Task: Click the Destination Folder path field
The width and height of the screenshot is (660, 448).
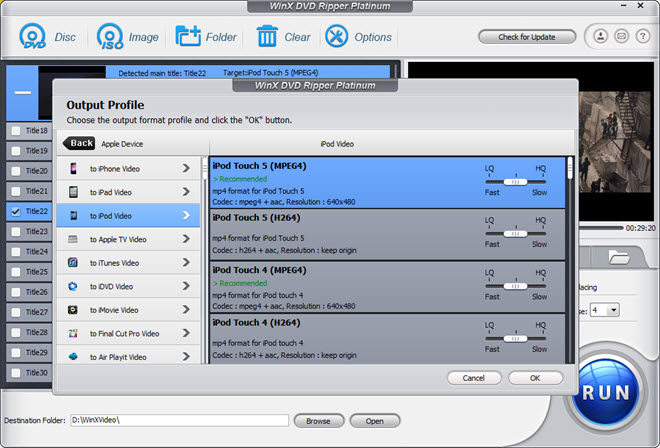Action: tap(179, 420)
